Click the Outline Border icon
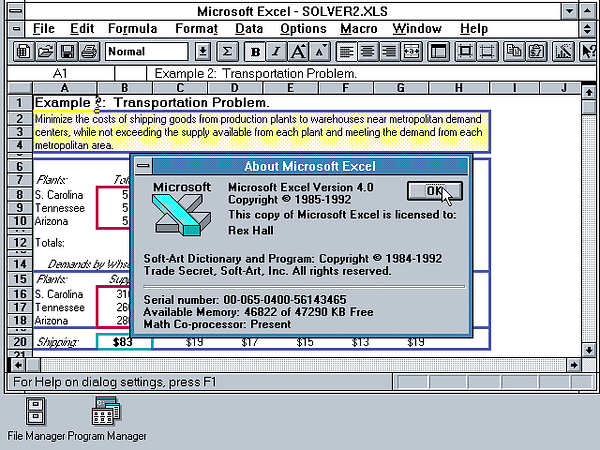 (465, 51)
